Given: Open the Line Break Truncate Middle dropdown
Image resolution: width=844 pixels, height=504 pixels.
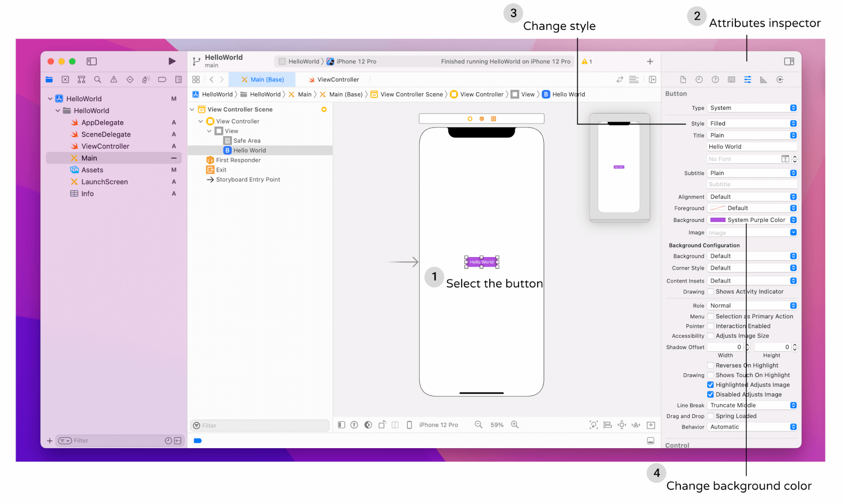Looking at the screenshot, I should 752,405.
